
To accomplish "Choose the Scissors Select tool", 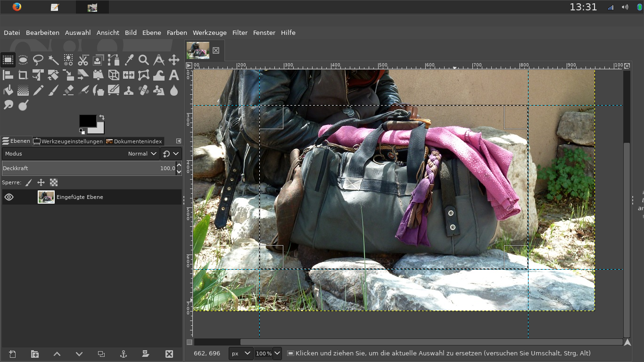I will point(83,60).
